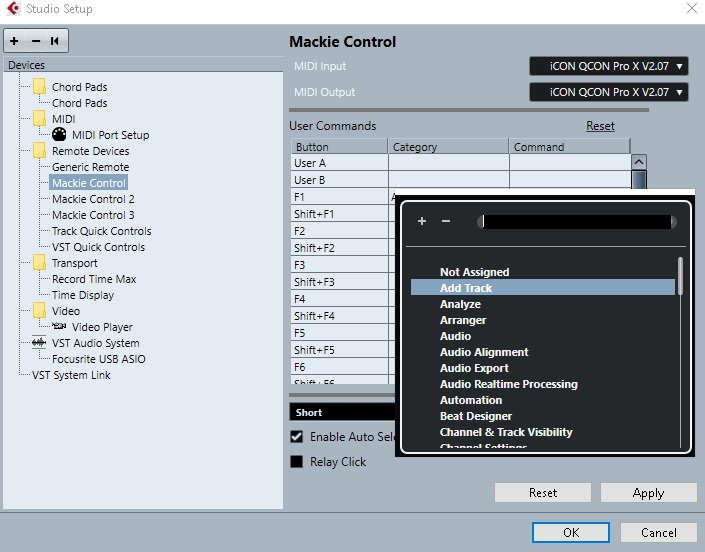Select VST Quick Controls in device tree
705x552 pixels.
click(x=98, y=247)
